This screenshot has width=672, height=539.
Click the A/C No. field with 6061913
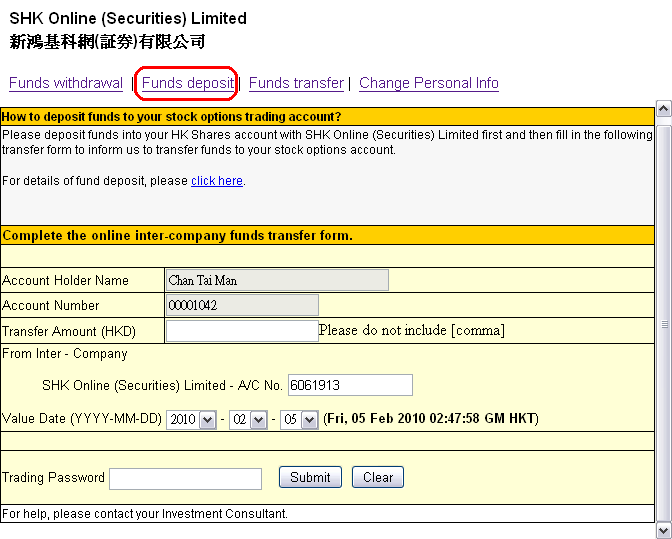(x=350, y=385)
